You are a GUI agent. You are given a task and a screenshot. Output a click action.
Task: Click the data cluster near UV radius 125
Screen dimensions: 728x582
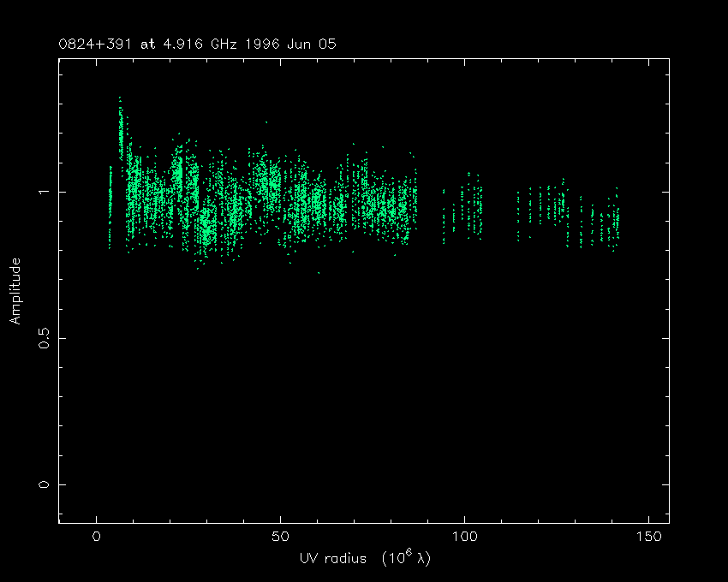pos(558,207)
